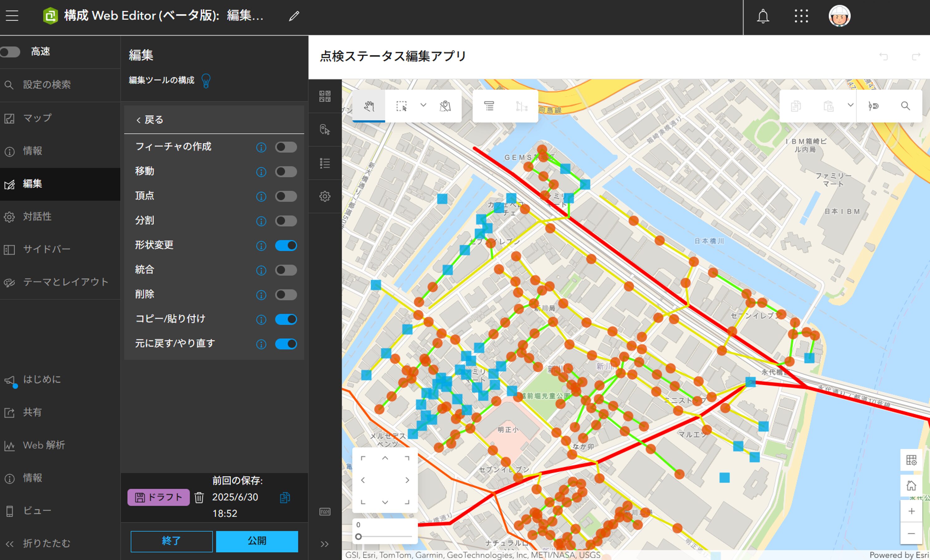Click the 終了 button
The image size is (930, 560).
172,541
